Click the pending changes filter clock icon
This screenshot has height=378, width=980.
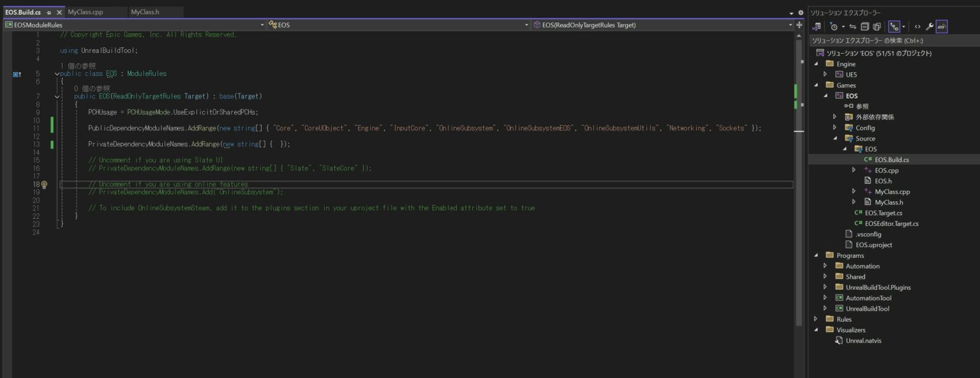tap(833, 26)
